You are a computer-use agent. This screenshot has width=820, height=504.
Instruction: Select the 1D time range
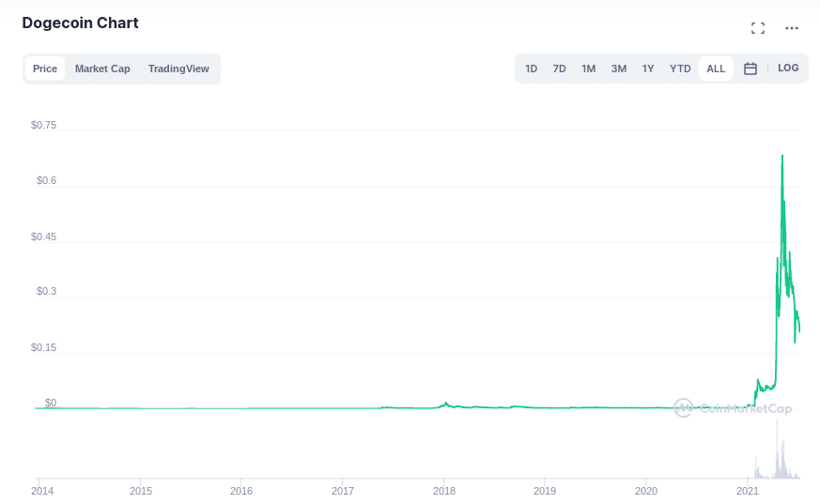[532, 69]
